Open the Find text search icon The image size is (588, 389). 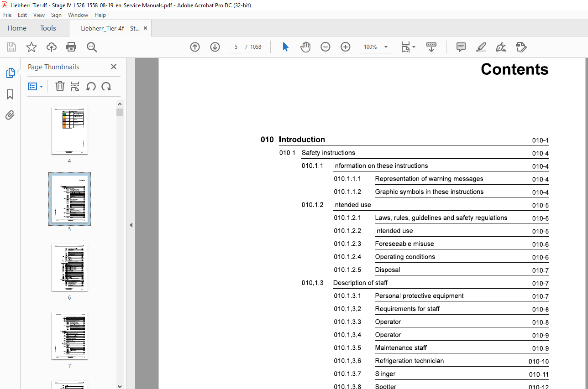92,47
